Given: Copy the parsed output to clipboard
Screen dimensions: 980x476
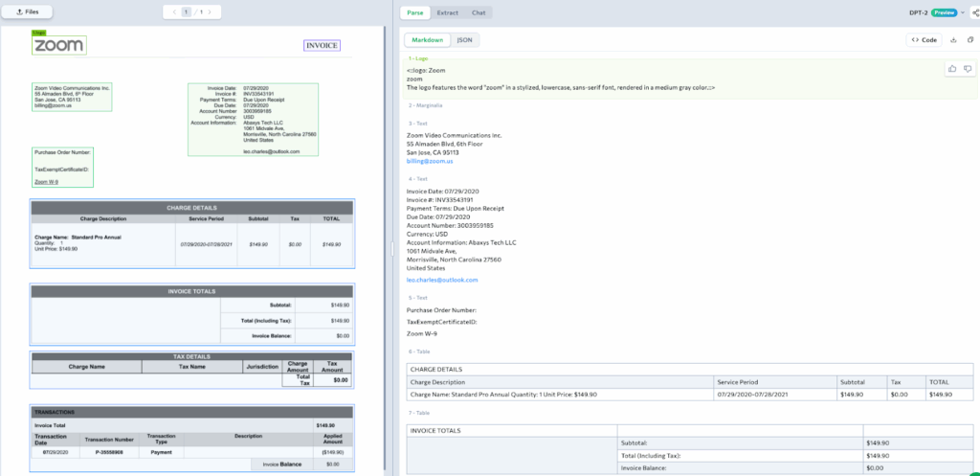Looking at the screenshot, I should click(970, 40).
